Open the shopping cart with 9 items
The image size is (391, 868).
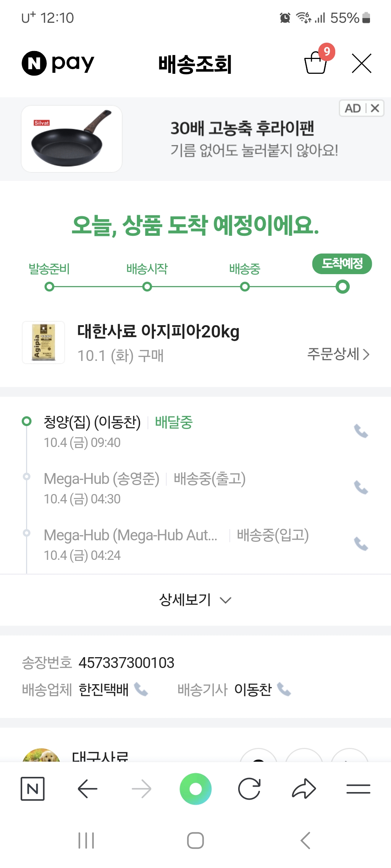click(x=316, y=63)
